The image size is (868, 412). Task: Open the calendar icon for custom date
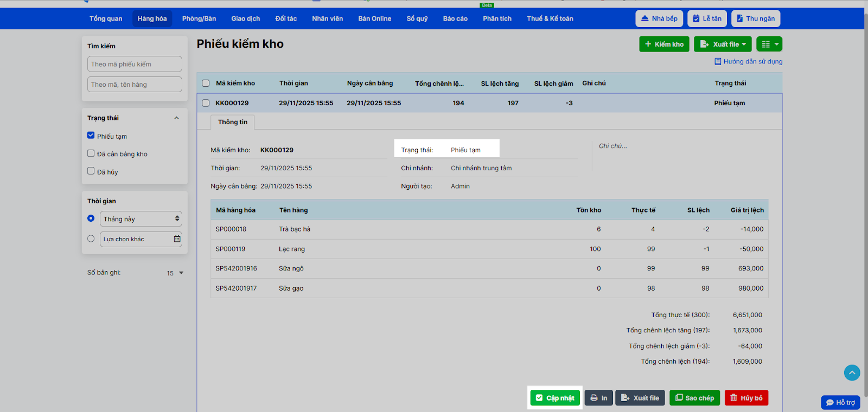pos(177,239)
